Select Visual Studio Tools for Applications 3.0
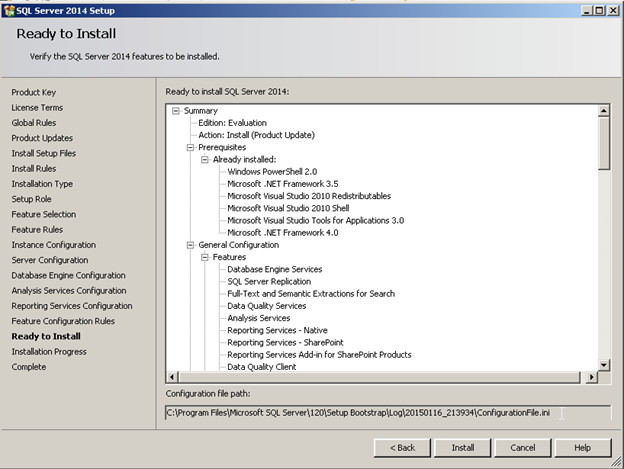 [x=316, y=220]
